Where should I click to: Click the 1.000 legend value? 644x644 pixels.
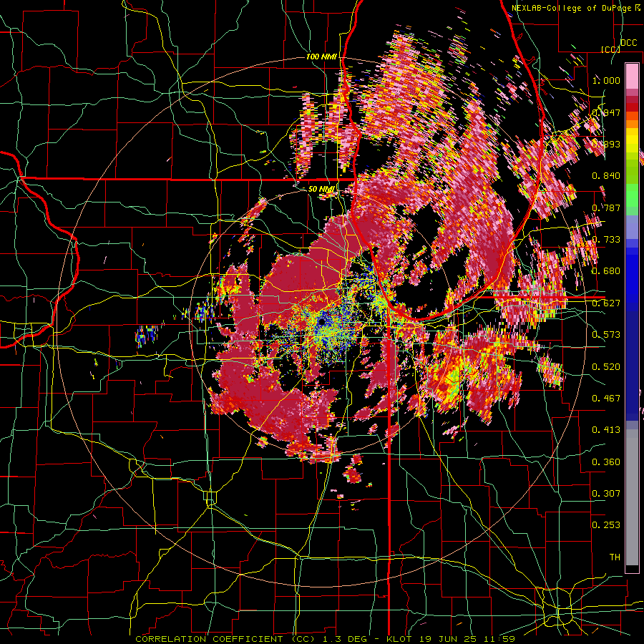606,80
